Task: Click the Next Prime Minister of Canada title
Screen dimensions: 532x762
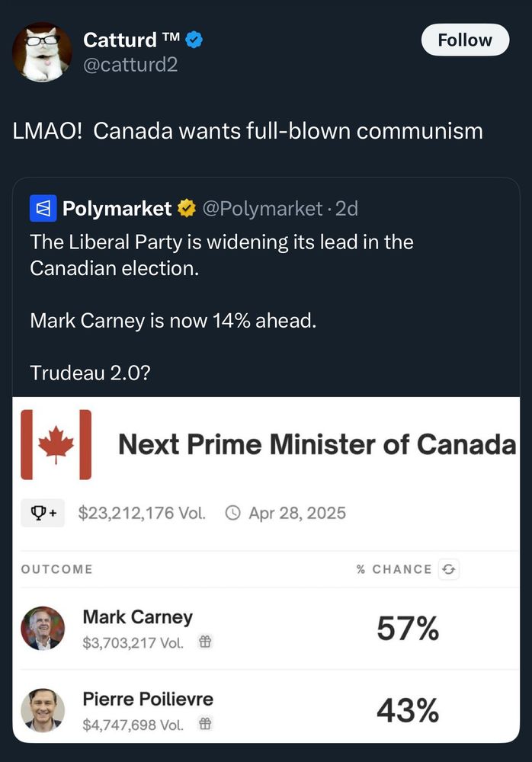Action: pyautogui.click(x=316, y=444)
